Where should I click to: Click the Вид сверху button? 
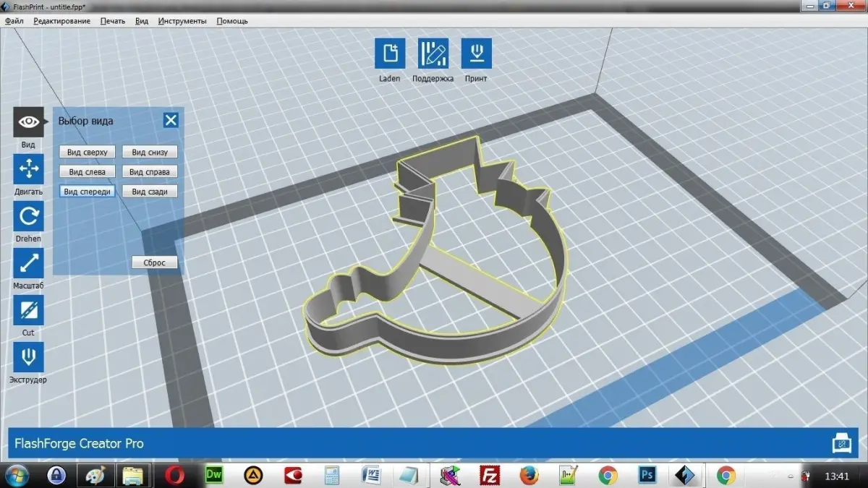click(x=88, y=152)
